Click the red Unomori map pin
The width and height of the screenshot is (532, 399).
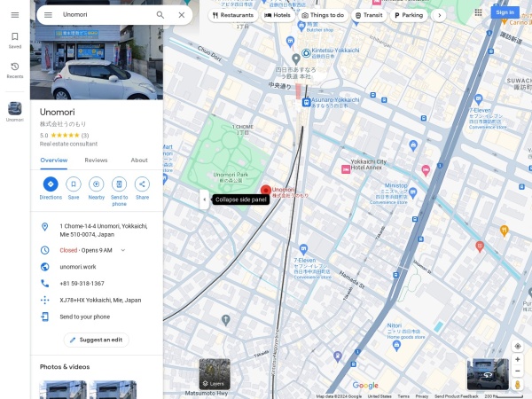click(x=266, y=191)
